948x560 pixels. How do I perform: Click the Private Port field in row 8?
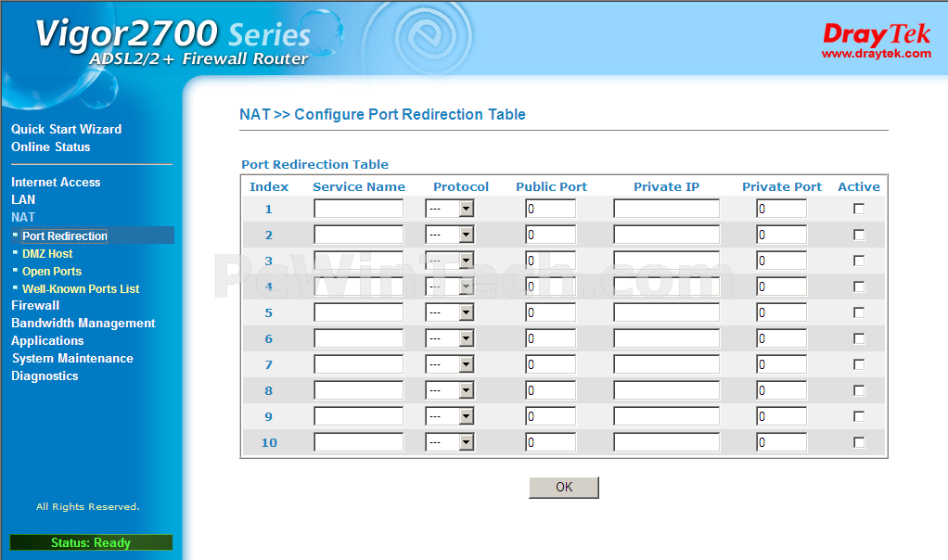point(781,390)
